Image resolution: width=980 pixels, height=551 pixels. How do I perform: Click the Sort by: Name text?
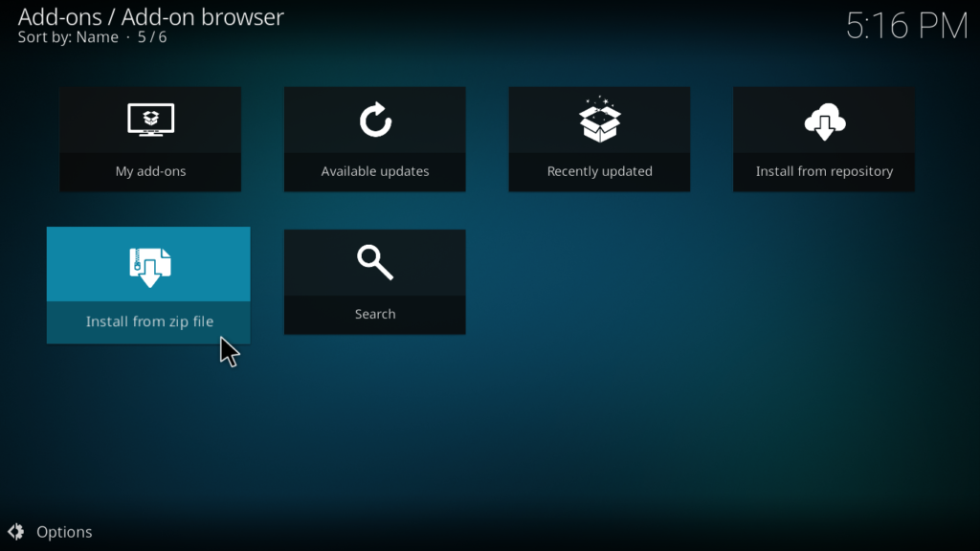tap(68, 37)
